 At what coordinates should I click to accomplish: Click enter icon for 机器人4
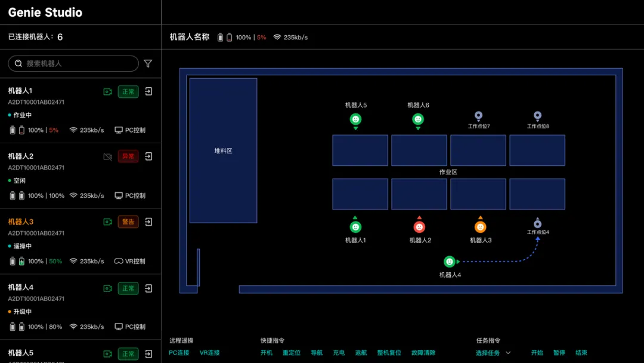click(x=148, y=288)
